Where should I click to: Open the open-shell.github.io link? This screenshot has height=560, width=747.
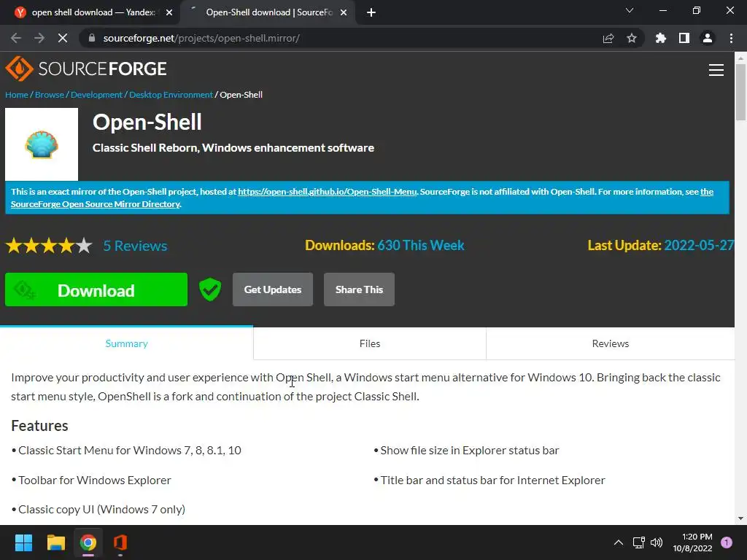tap(328, 192)
